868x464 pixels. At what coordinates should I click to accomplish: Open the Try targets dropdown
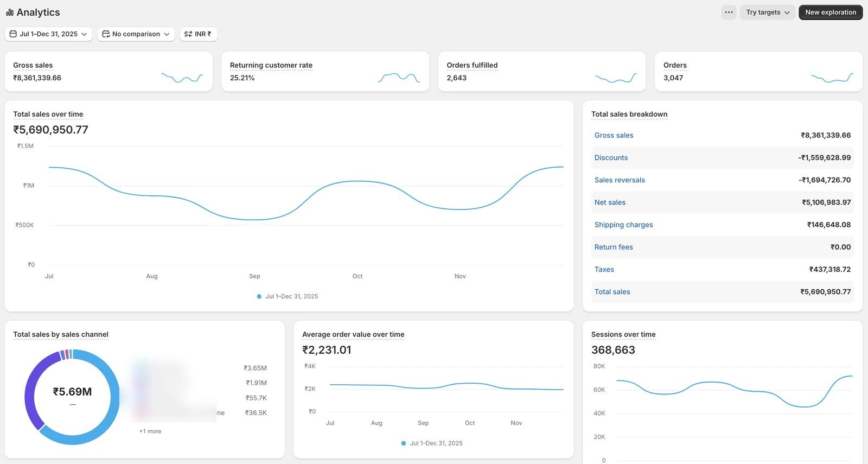[x=768, y=12]
